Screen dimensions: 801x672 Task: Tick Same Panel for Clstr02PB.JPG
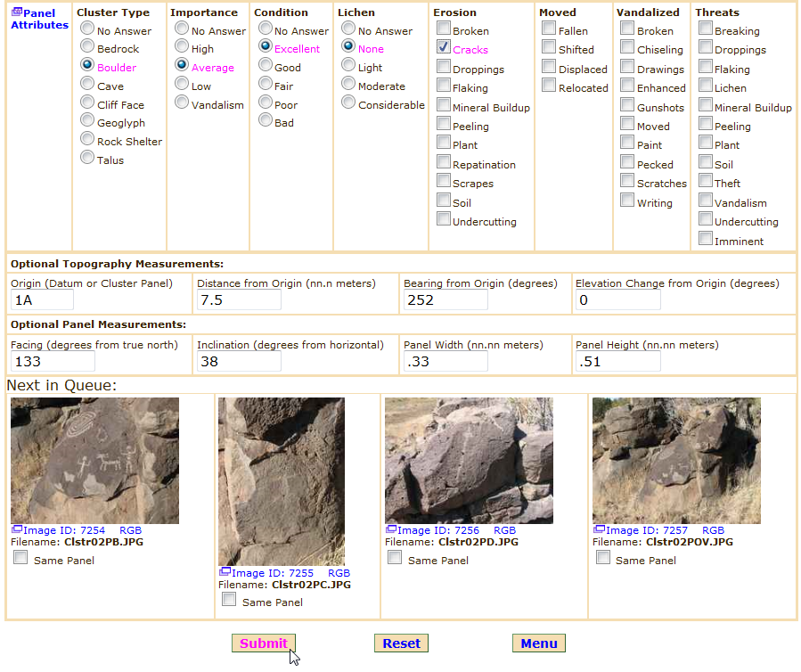20,559
